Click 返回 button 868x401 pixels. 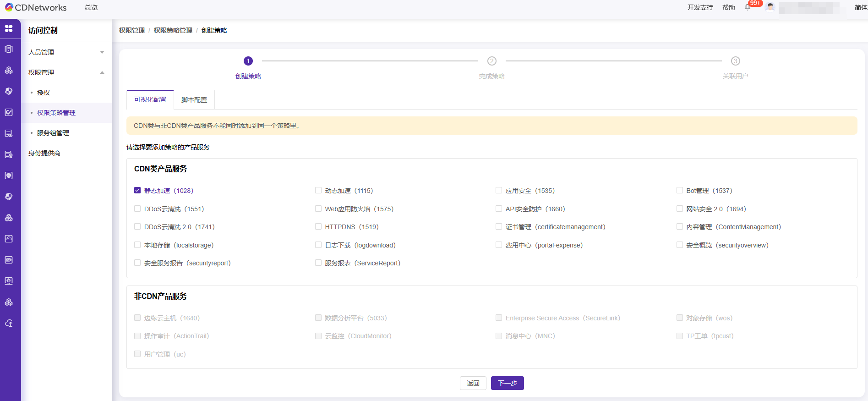473,383
